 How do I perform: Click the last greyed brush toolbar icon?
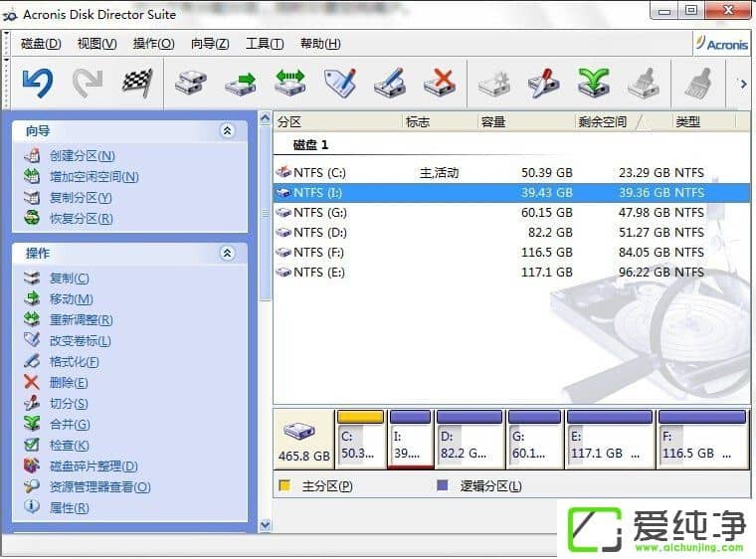coord(698,83)
